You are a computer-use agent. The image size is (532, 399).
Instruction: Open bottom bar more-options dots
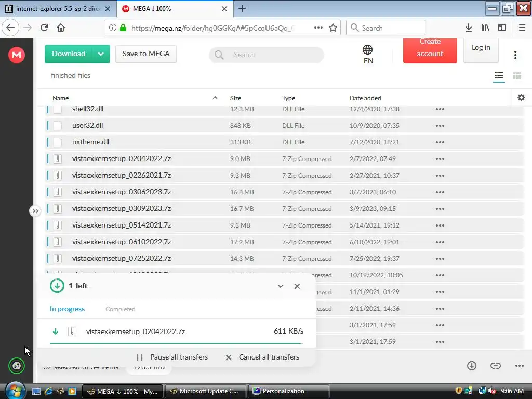coord(520,365)
